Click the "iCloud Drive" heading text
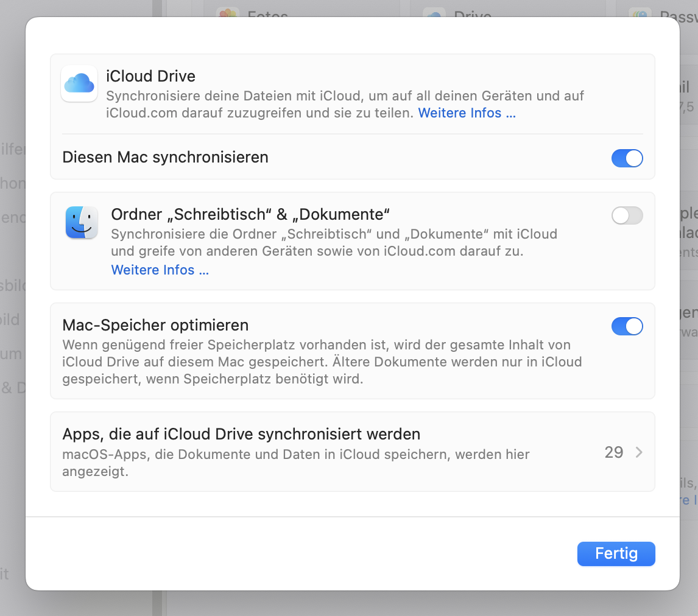 coord(150,77)
